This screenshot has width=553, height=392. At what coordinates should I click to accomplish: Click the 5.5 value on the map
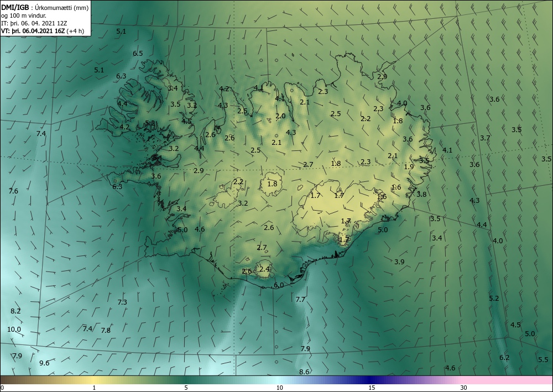[543, 359]
